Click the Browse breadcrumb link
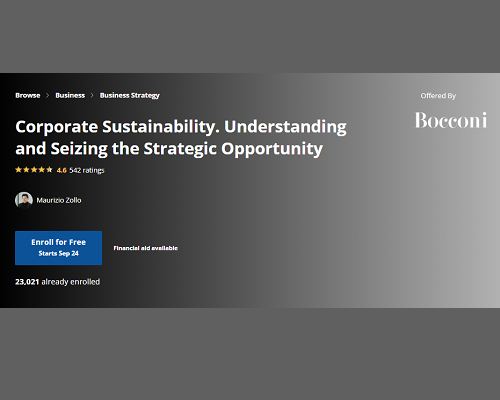This screenshot has width=500, height=400. [x=28, y=95]
